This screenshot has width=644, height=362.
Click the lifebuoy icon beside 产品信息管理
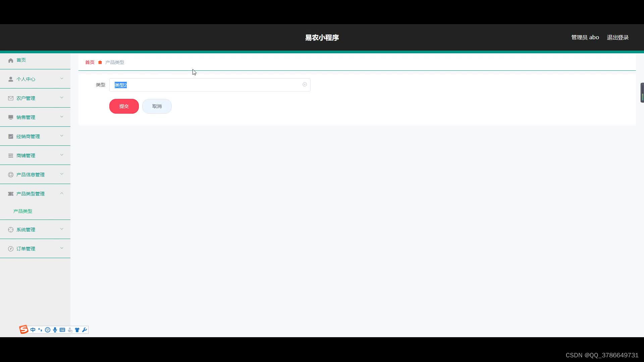11,175
